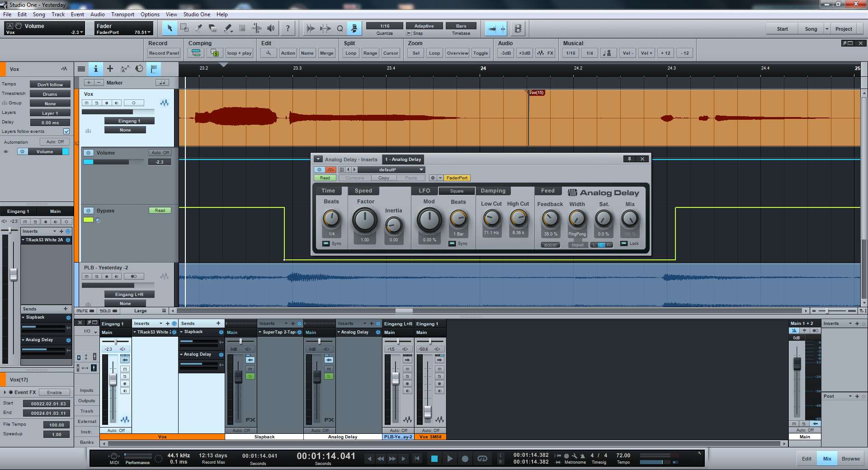Open the question mark help tool
868x470 pixels.
[288, 28]
